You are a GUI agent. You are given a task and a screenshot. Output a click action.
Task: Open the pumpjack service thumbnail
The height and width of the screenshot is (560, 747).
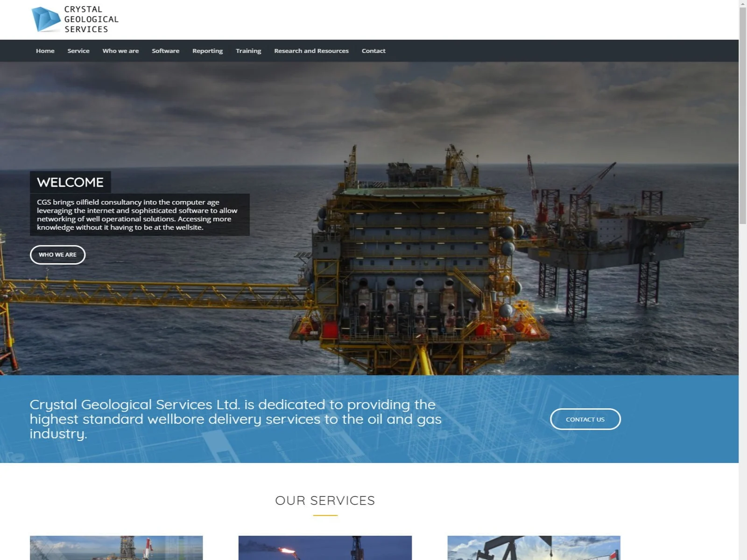click(x=534, y=548)
